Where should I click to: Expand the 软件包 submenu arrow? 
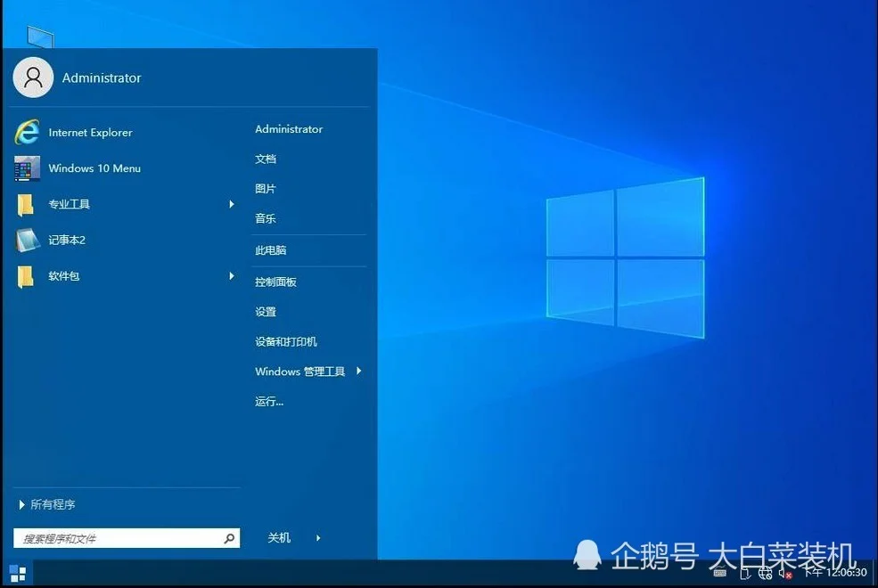click(231, 276)
